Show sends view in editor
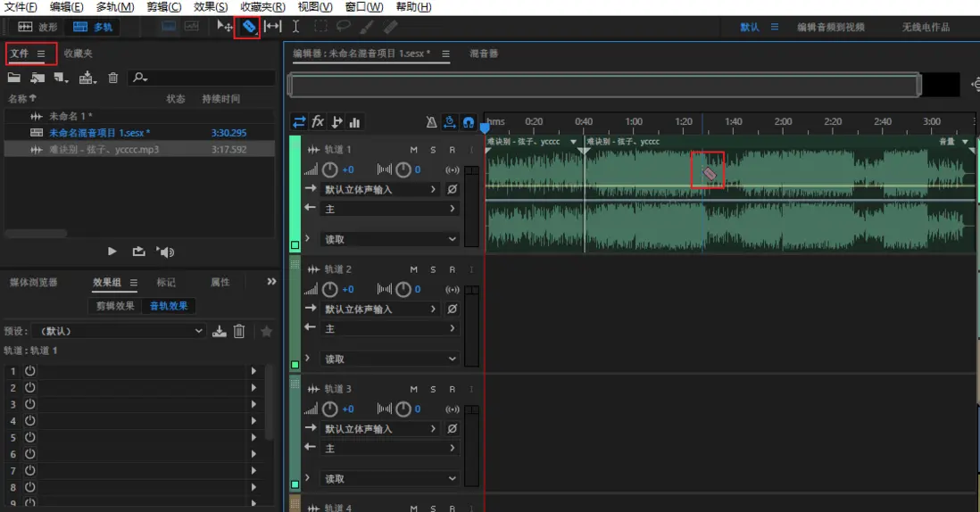 click(336, 121)
